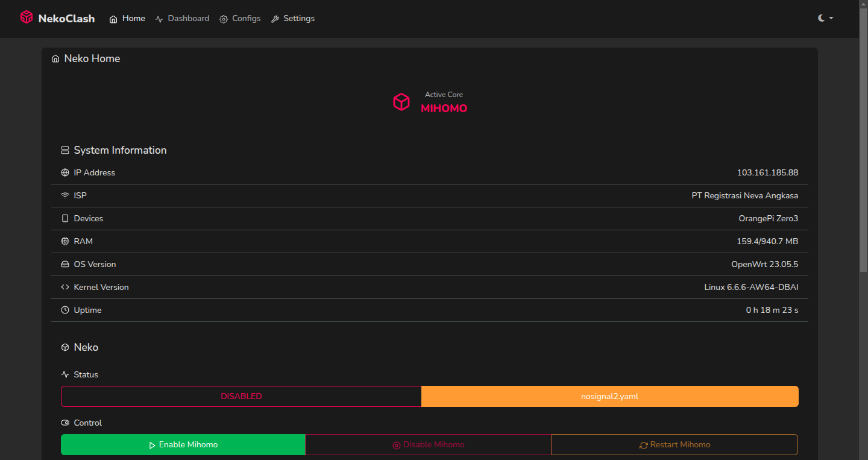Click the RAM value 159.4/940.7 MB
Image resolution: width=868 pixels, height=460 pixels.
(x=767, y=241)
